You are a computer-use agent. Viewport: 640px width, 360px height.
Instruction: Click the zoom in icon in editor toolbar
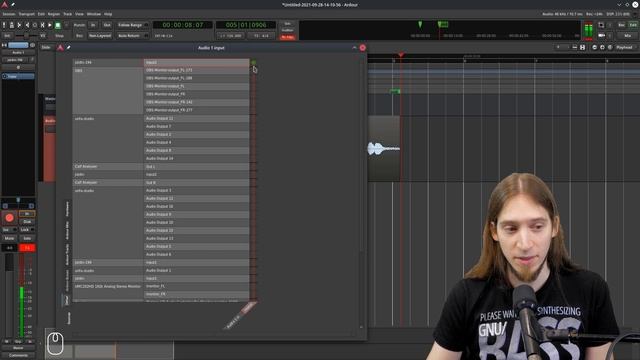602,47
